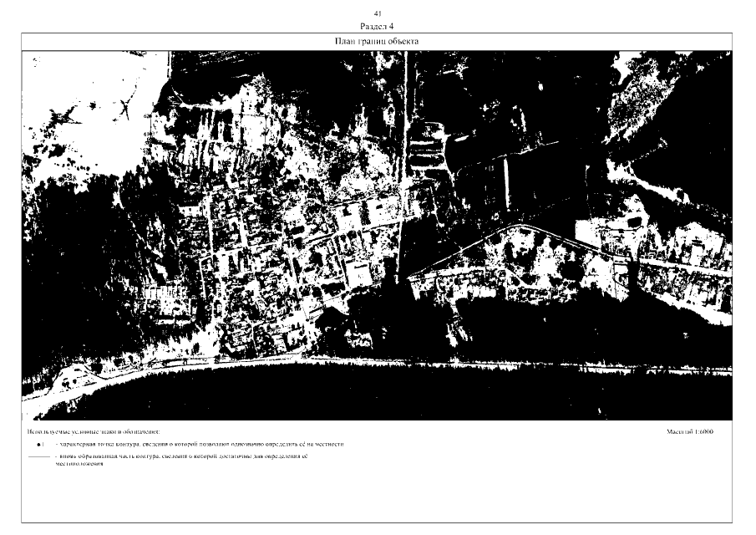Image resolution: width=756 pixels, height=535 pixels.
Task: Click the 'План границ объекта' title
Action: pos(377,41)
